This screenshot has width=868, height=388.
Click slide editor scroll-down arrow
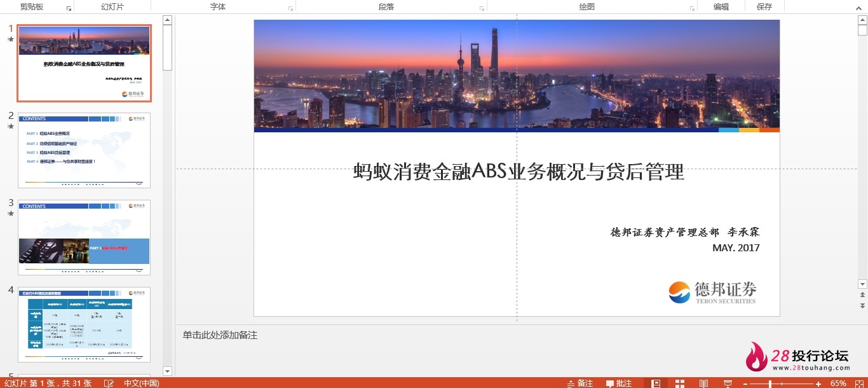(862, 284)
